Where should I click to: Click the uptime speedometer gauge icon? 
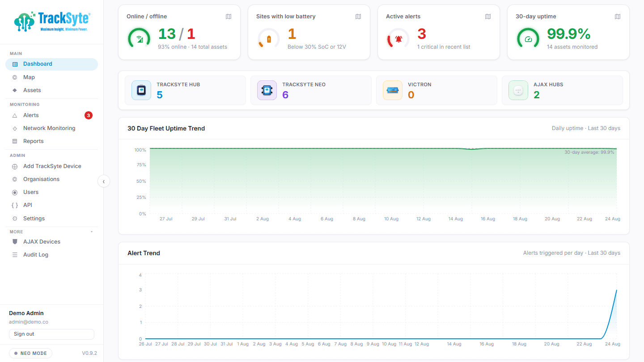(x=528, y=39)
